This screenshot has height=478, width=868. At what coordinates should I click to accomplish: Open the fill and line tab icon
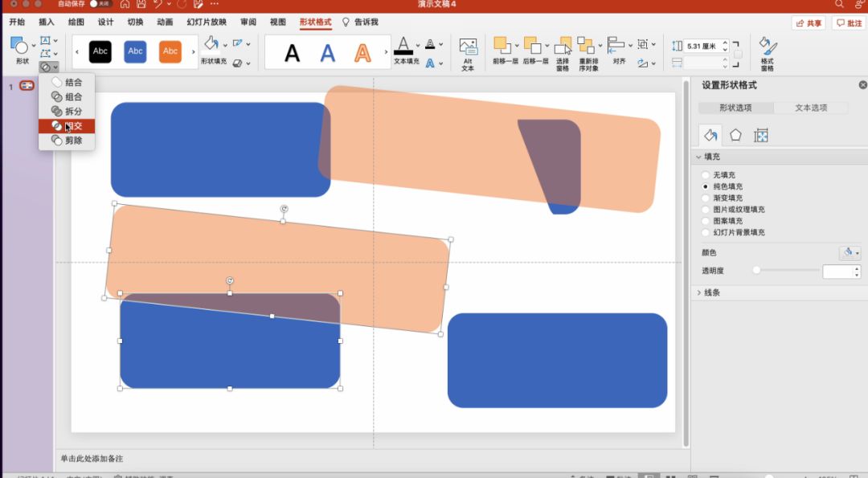click(710, 135)
